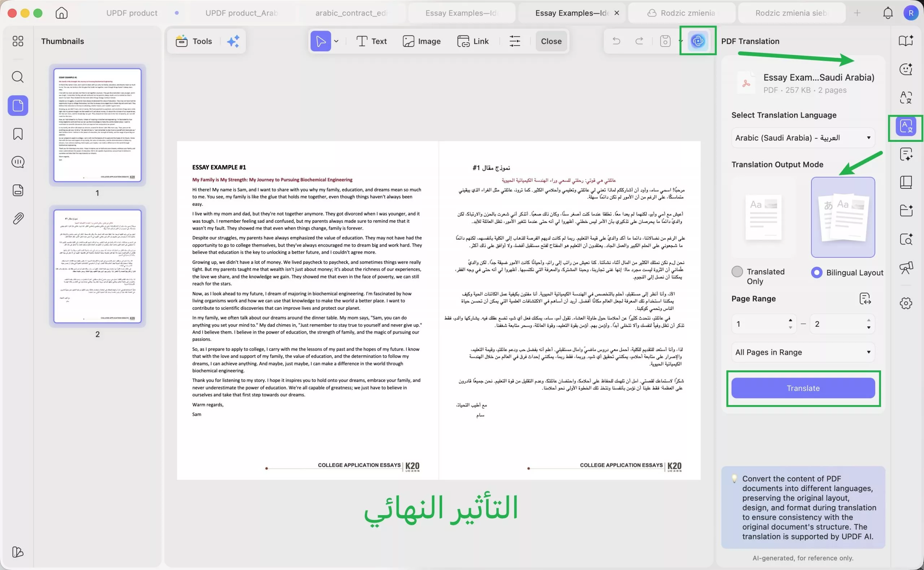Select the Image editing tool
Screen dimensions: 924x570
click(x=421, y=41)
